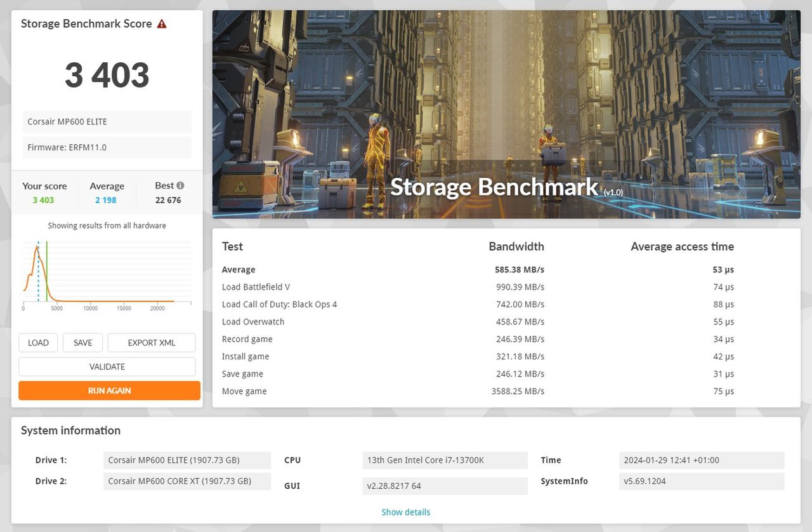Click the EXPORT XML button
Screen dimensions: 812x532
point(152,343)
